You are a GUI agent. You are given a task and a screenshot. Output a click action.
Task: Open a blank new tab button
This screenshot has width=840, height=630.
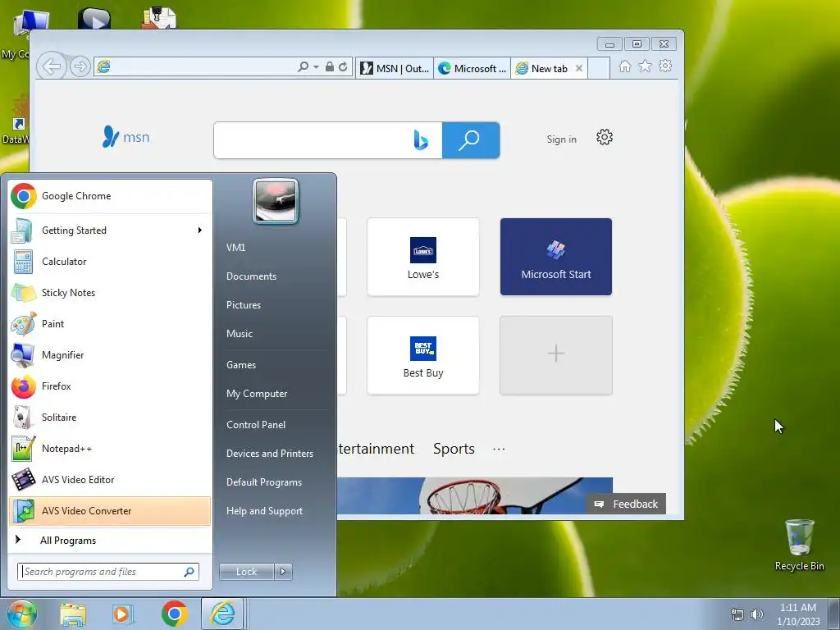599,69
